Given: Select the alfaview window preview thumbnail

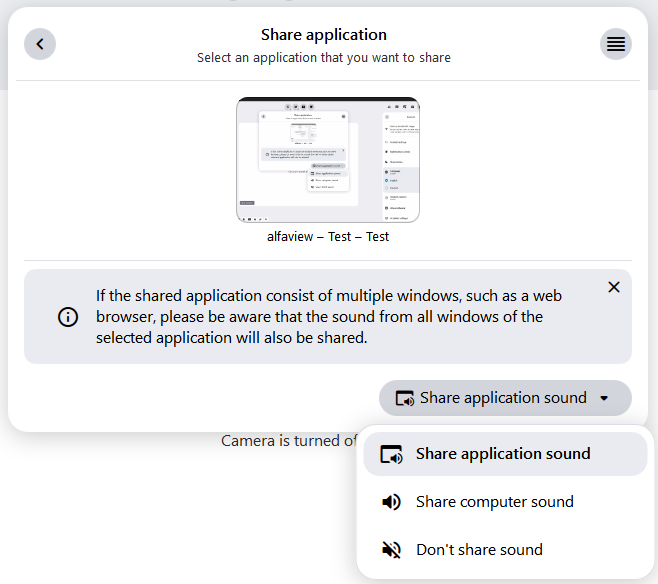Looking at the screenshot, I should point(328,160).
